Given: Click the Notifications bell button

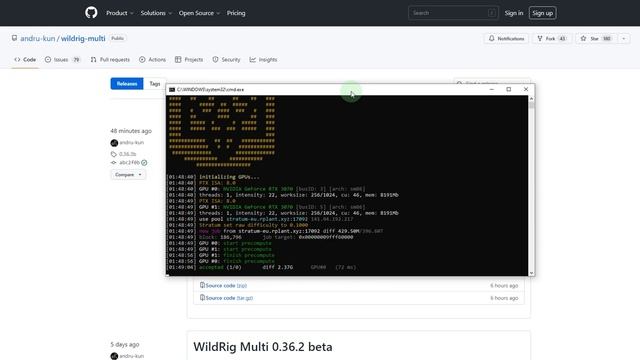Looking at the screenshot, I should tap(506, 38).
